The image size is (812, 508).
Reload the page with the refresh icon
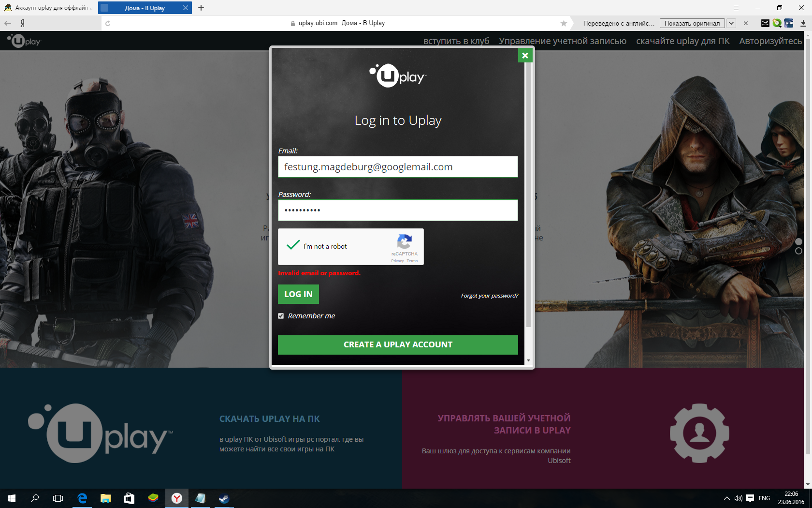click(x=108, y=23)
